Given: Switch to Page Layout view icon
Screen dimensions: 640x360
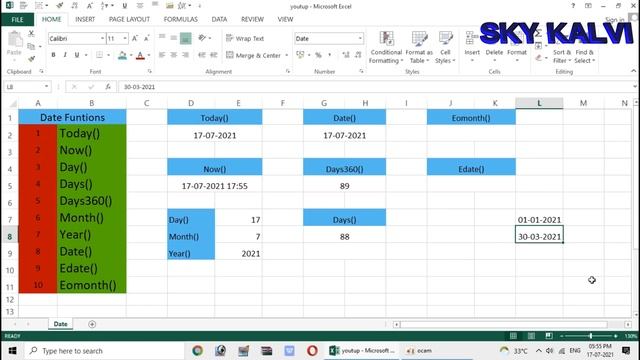Looking at the screenshot, I should pyautogui.click(x=531, y=336).
